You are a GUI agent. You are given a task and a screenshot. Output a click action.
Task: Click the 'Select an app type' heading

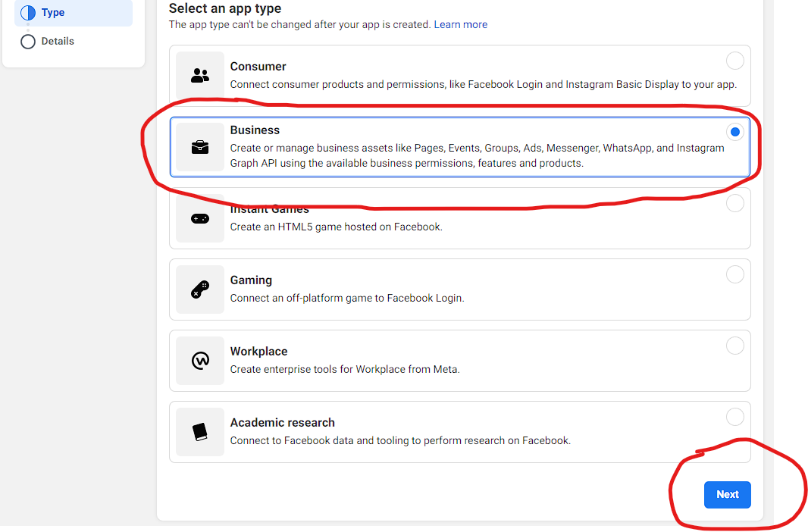click(225, 8)
